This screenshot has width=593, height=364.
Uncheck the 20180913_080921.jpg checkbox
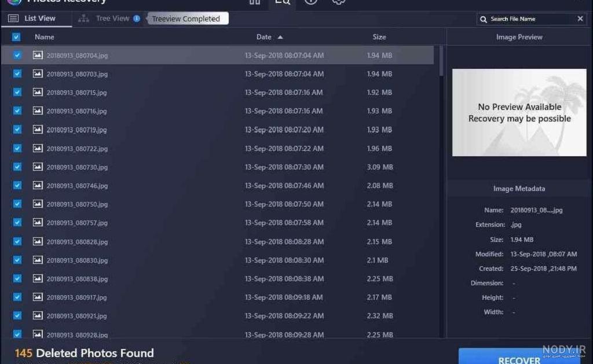click(17, 315)
